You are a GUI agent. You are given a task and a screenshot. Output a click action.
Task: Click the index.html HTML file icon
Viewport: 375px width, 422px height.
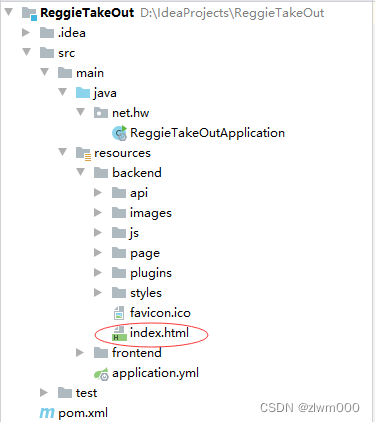pyautogui.click(x=119, y=334)
